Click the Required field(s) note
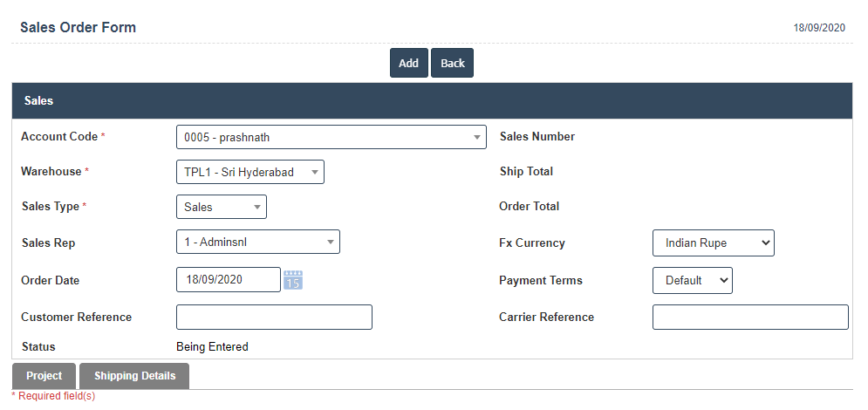This screenshot has width=868, height=410. click(54, 396)
